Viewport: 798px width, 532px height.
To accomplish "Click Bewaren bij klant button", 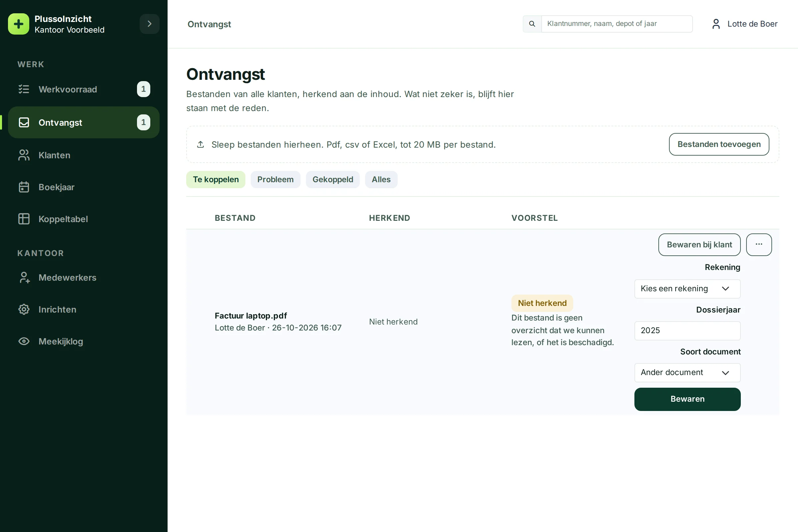I will point(699,245).
